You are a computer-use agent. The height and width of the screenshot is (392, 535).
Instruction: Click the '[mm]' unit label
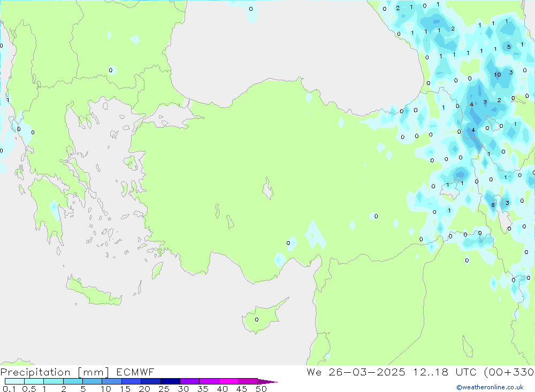click(94, 372)
